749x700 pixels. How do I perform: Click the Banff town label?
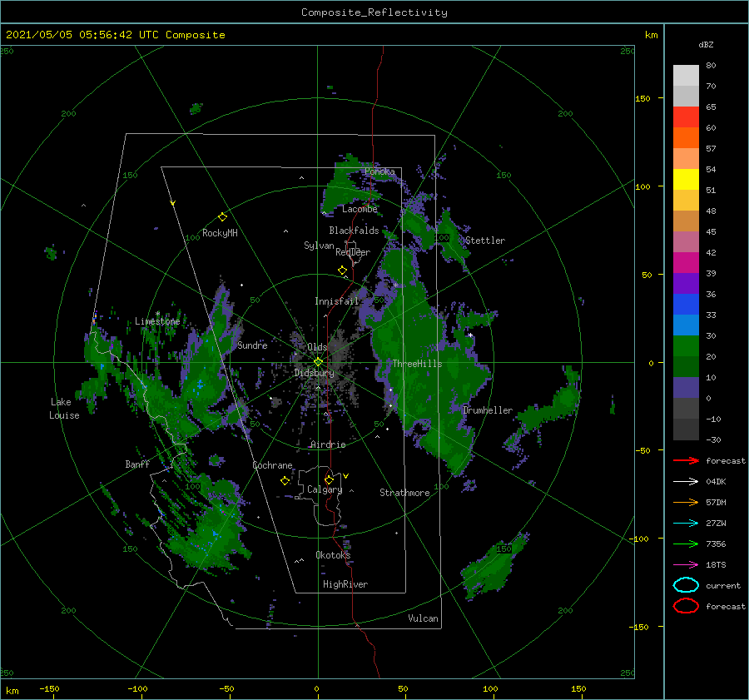(137, 464)
